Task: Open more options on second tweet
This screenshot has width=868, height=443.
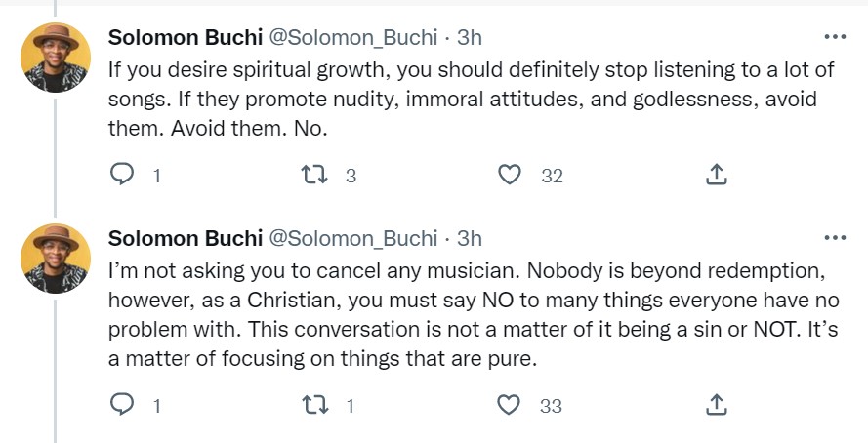Action: [835, 238]
